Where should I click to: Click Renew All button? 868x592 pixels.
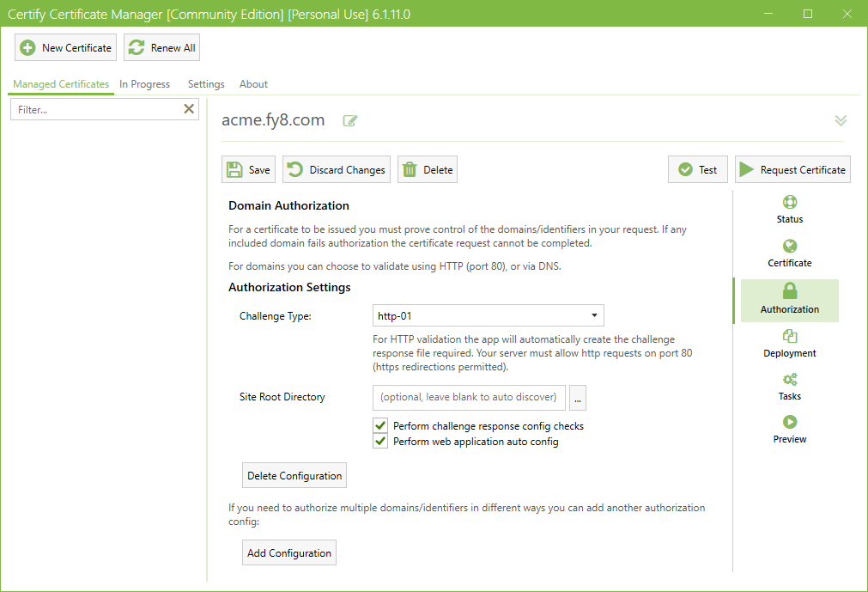[161, 47]
